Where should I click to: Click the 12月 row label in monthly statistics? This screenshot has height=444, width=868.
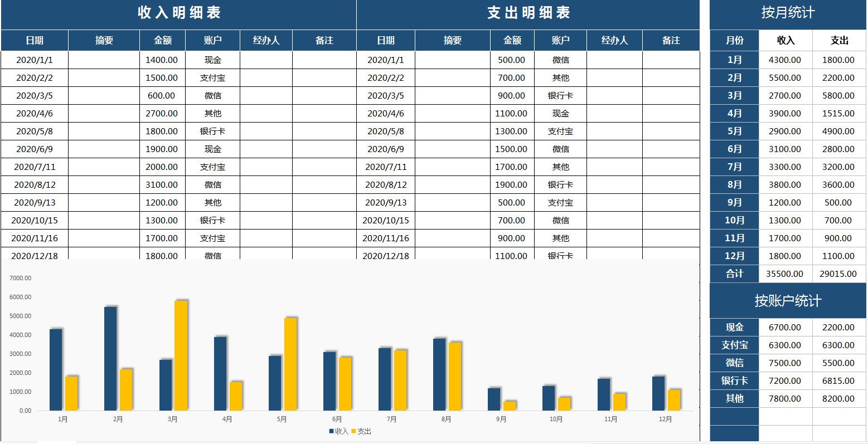pos(734,256)
